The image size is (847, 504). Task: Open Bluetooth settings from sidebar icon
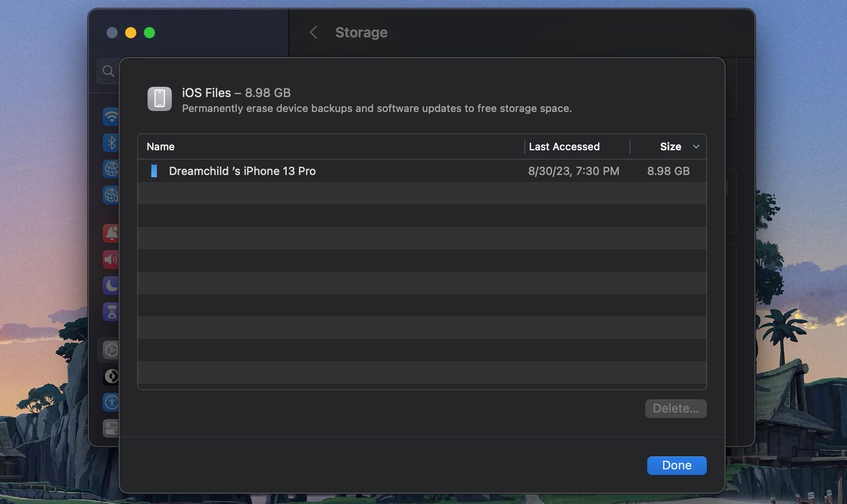[111, 142]
